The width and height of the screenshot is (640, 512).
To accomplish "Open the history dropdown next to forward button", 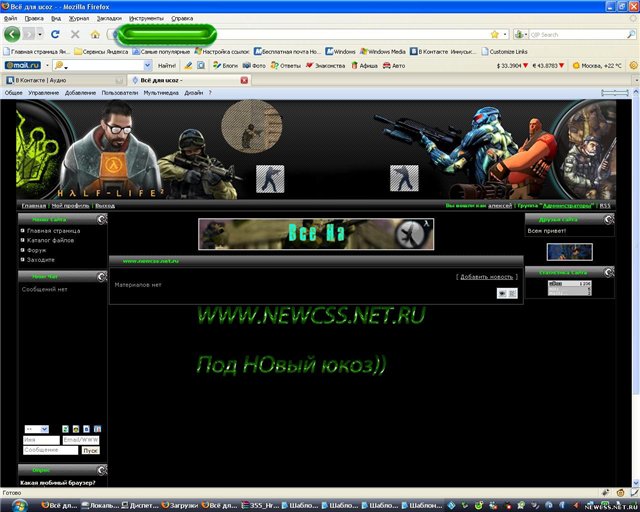I will pos(40,34).
